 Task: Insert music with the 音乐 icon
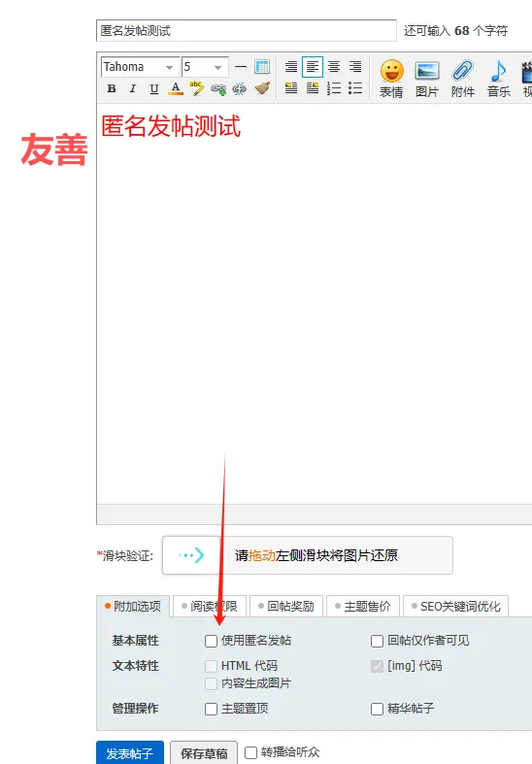click(x=498, y=79)
